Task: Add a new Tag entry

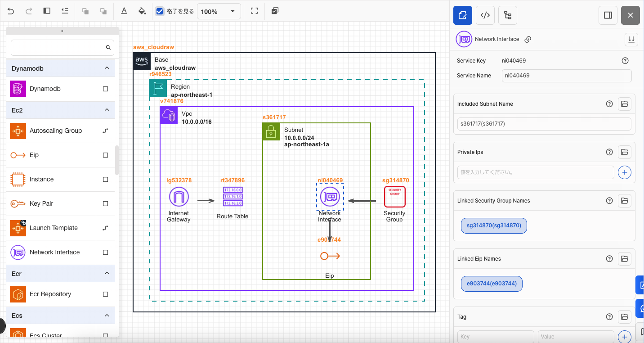Action: [x=625, y=337]
